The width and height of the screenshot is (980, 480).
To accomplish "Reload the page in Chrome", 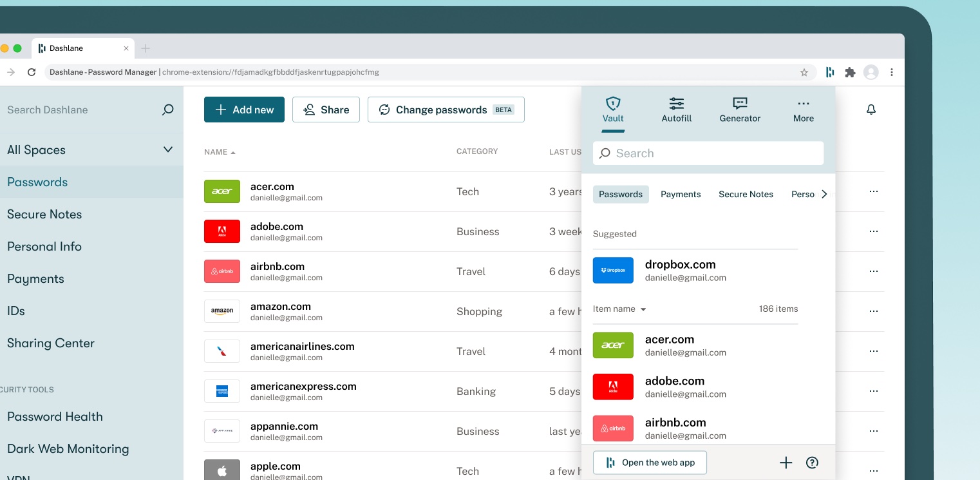I will 32,72.
